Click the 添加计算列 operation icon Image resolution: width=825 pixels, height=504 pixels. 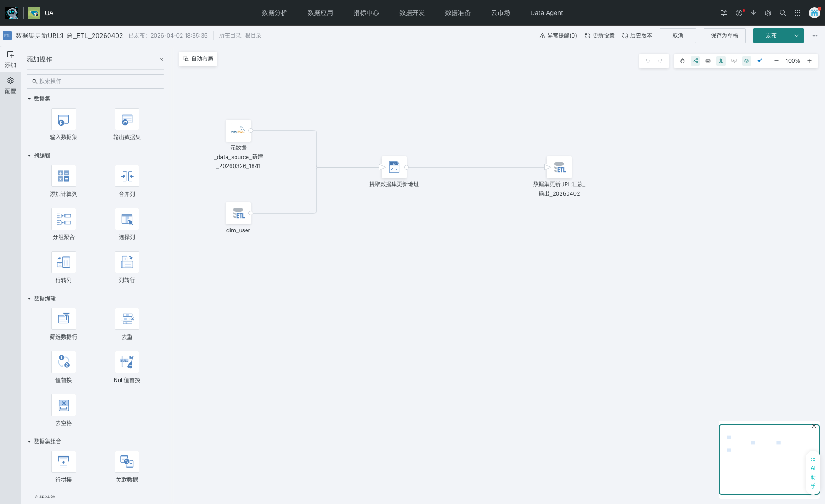point(64,176)
